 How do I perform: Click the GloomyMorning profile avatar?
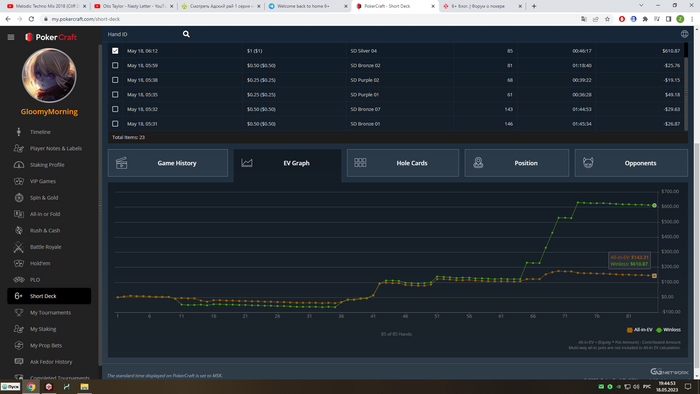pos(49,75)
